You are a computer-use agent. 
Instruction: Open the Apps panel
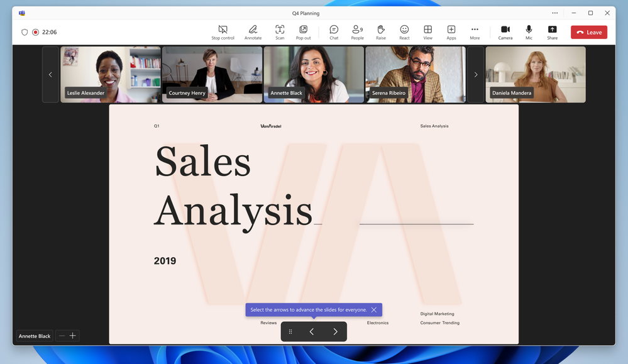pos(451,33)
